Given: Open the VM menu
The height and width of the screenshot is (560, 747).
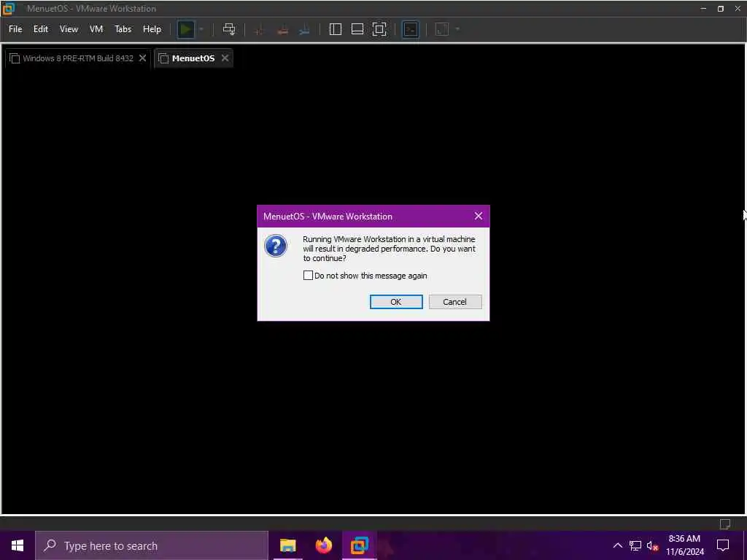Looking at the screenshot, I should click(x=96, y=29).
